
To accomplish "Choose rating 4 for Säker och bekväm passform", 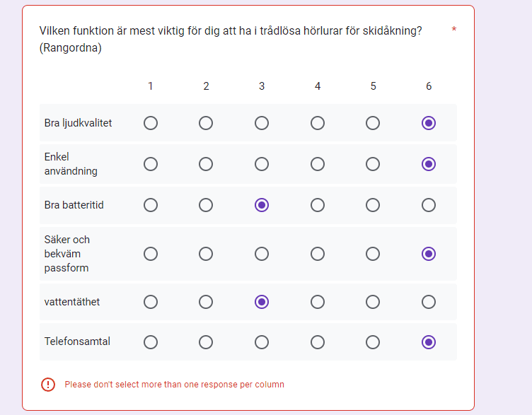I will 318,254.
